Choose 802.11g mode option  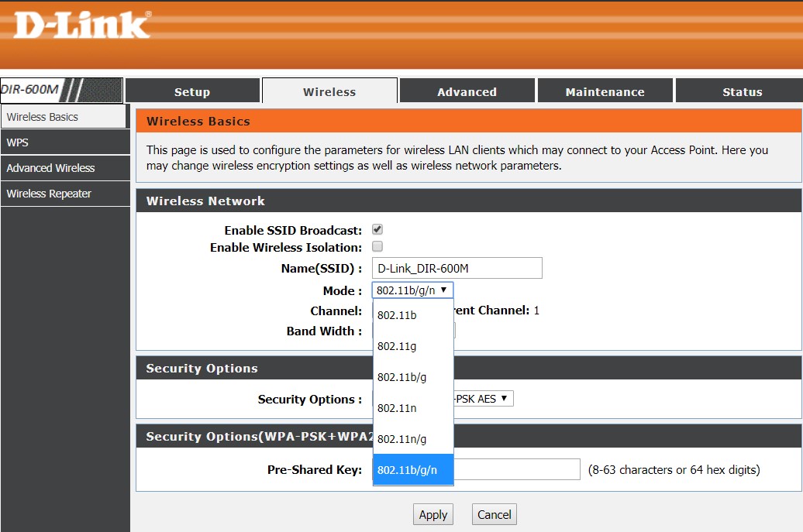[413, 346]
